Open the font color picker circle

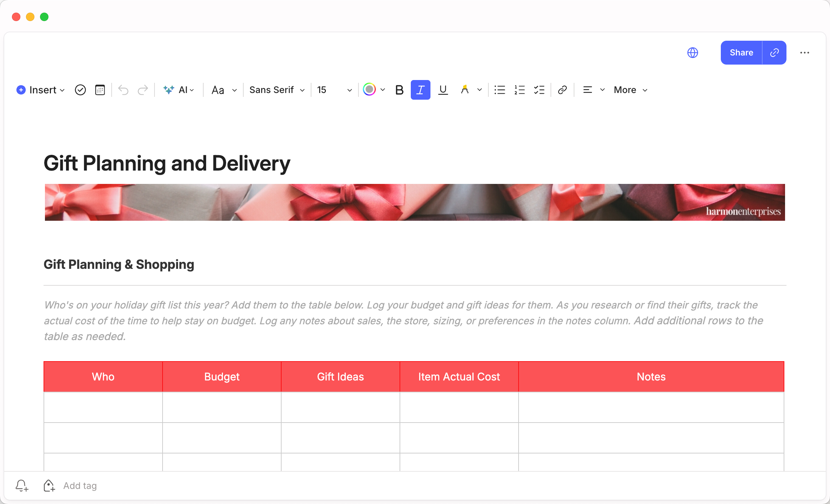369,89
